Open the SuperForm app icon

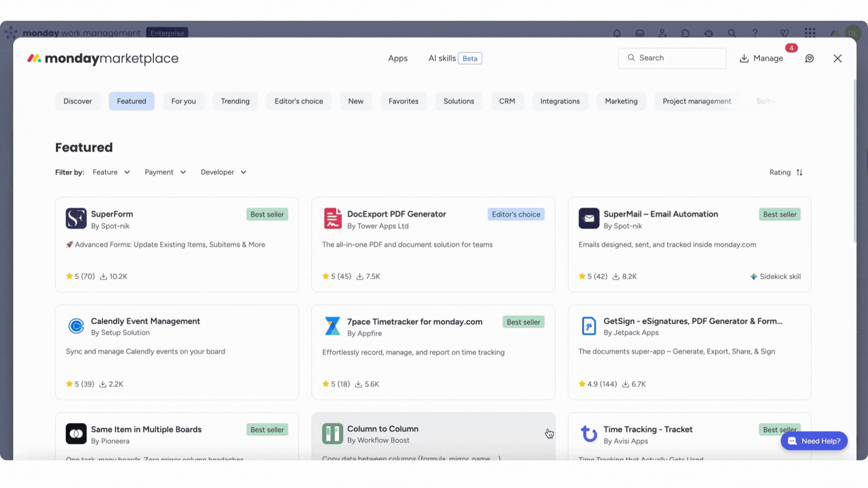(76, 219)
